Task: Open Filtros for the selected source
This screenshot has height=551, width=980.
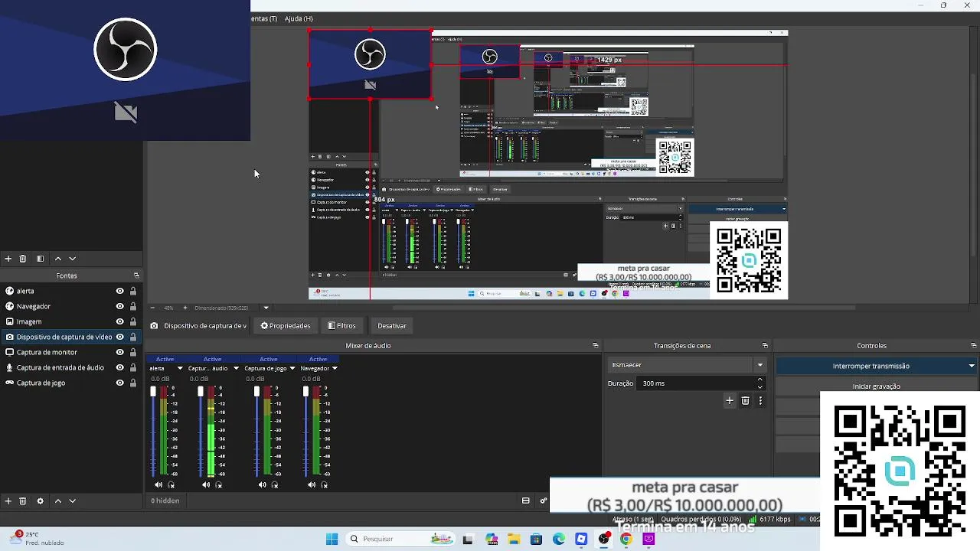Action: click(x=341, y=325)
